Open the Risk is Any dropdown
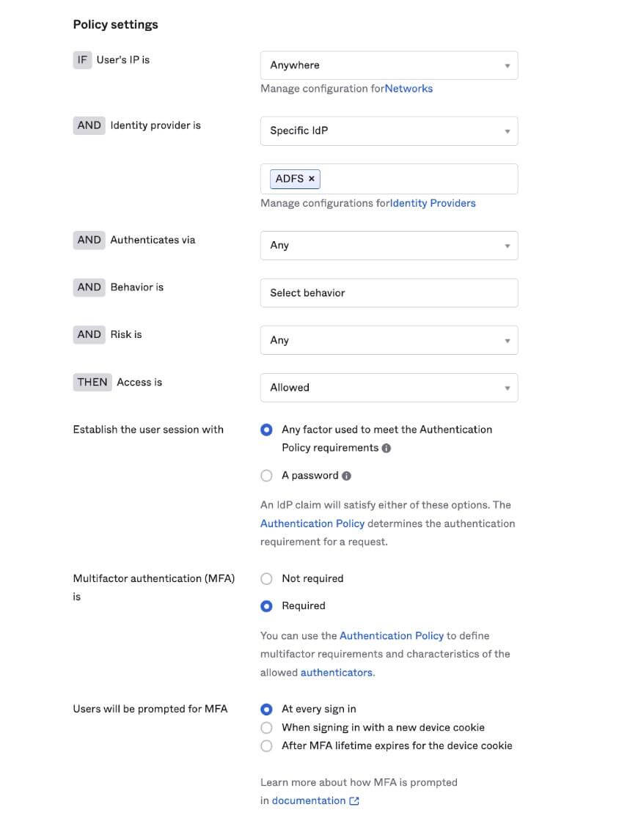619x840 pixels. [x=389, y=340]
